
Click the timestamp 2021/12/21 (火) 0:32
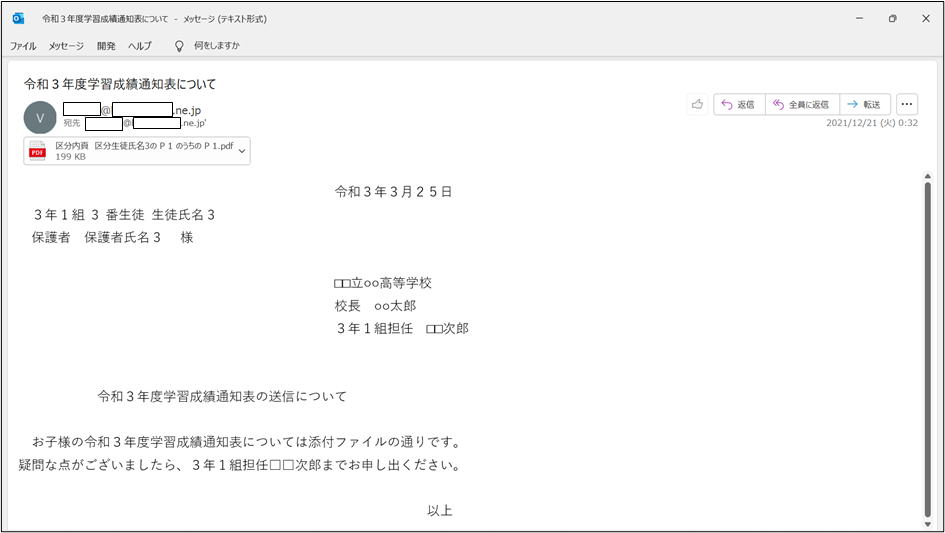tap(871, 123)
